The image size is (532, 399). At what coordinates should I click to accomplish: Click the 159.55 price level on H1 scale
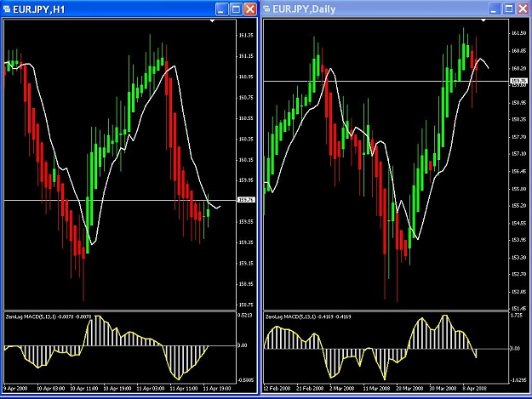click(246, 222)
